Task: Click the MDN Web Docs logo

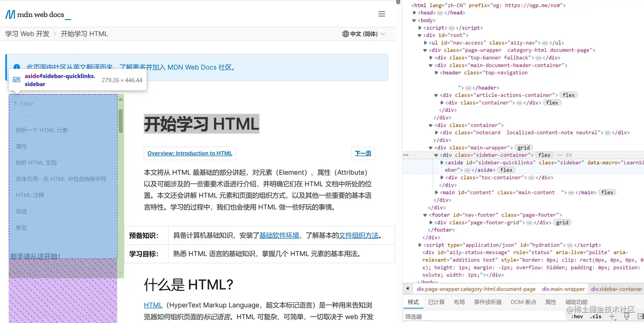Action: (38, 14)
